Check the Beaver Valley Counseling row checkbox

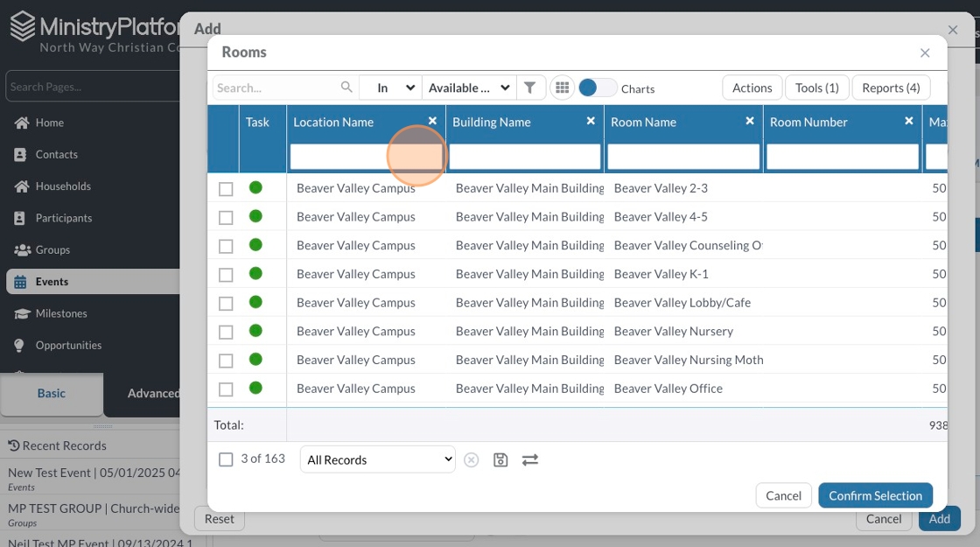point(226,246)
